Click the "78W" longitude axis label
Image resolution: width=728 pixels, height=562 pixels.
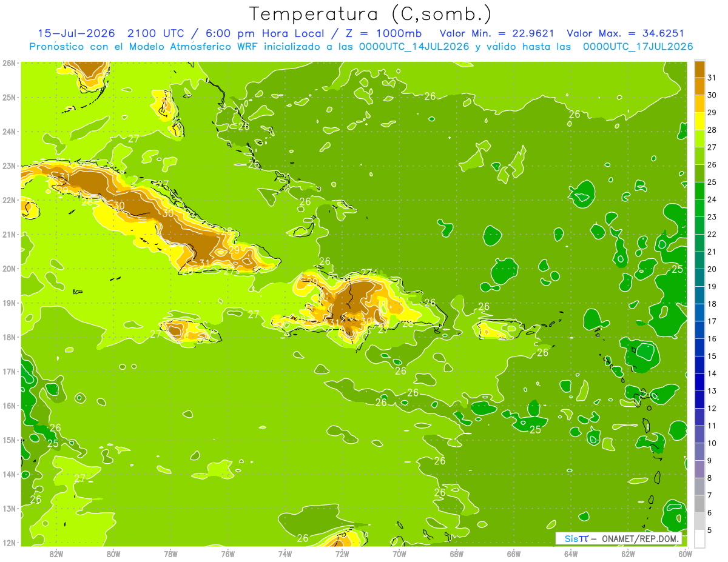170,554
